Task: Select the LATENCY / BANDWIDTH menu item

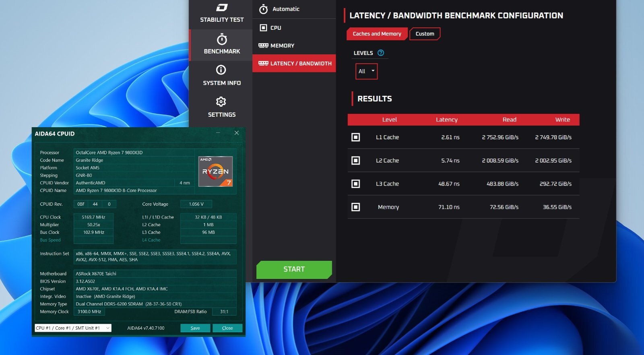Action: (294, 63)
